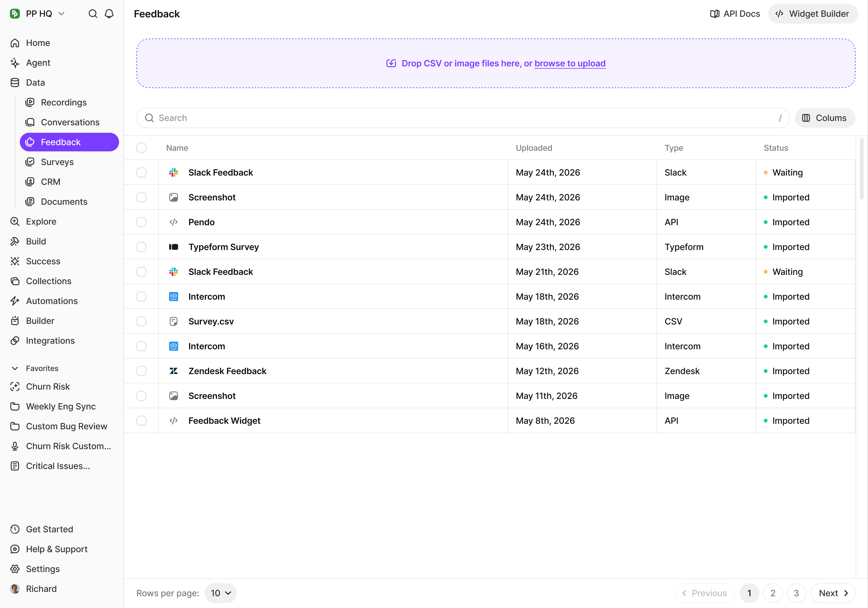Click the upload icon in the drop zone
This screenshot has height=608, width=868.
click(x=391, y=63)
